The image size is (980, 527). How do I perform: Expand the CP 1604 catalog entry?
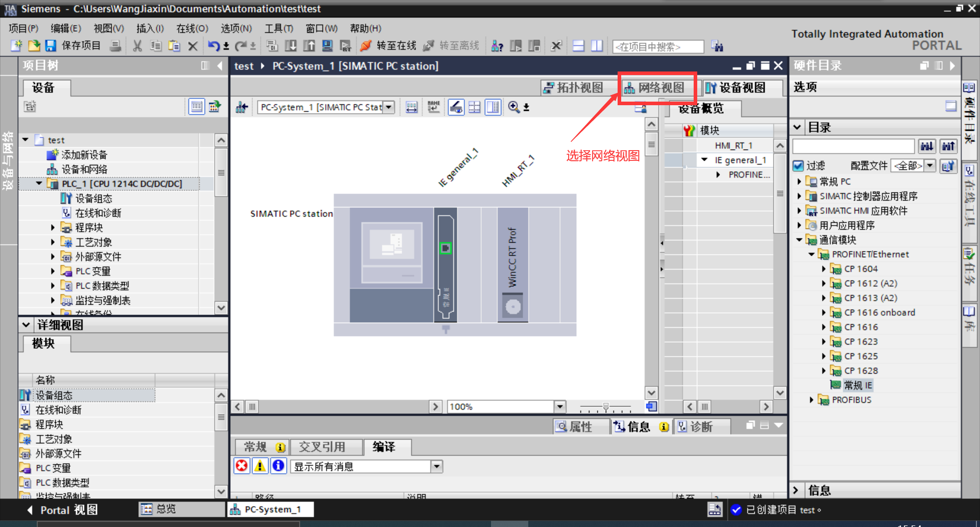click(x=824, y=269)
